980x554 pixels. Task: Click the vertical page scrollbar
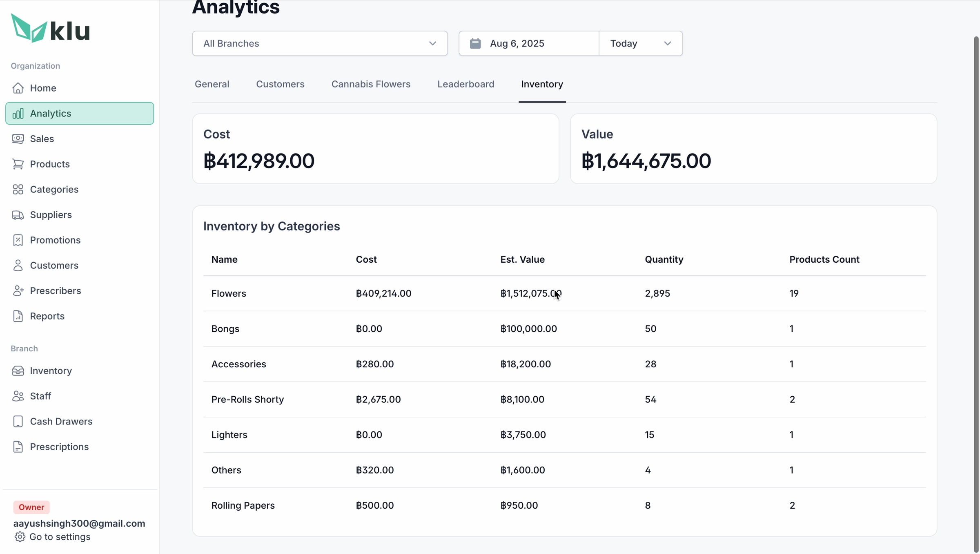click(x=976, y=294)
